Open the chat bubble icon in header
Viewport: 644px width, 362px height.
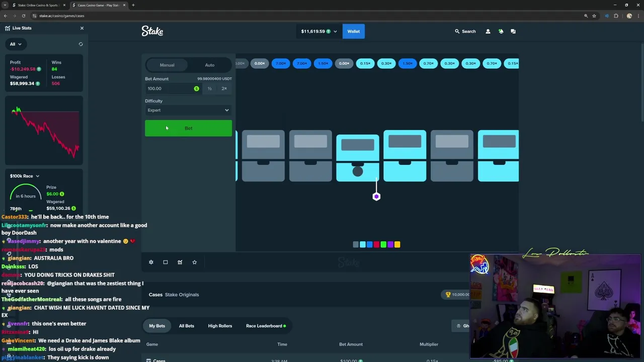513,31
